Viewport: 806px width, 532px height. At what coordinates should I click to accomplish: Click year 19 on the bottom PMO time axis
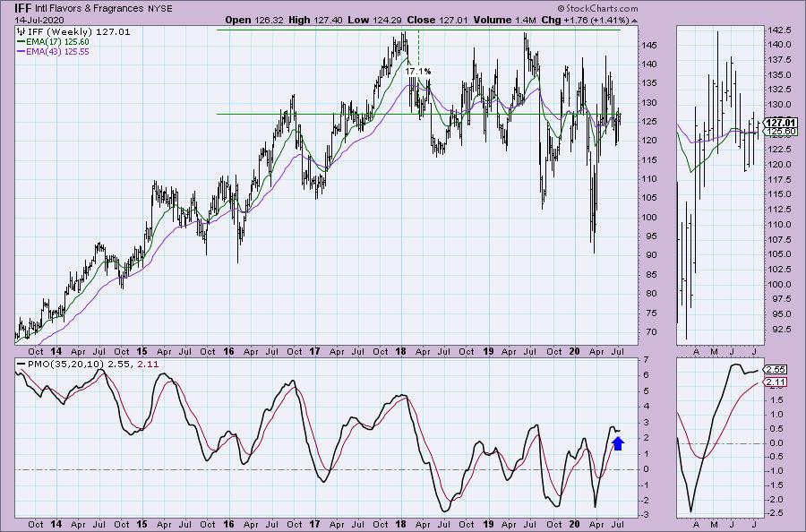(488, 524)
